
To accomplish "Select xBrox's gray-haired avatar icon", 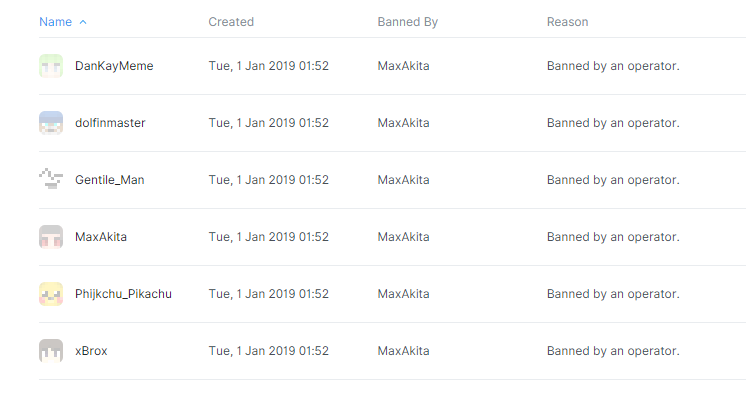I will tap(51, 351).
